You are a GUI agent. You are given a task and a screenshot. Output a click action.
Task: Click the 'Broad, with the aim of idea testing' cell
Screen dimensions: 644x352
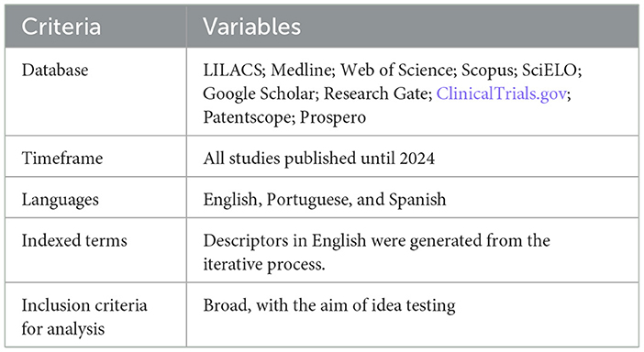(x=329, y=305)
